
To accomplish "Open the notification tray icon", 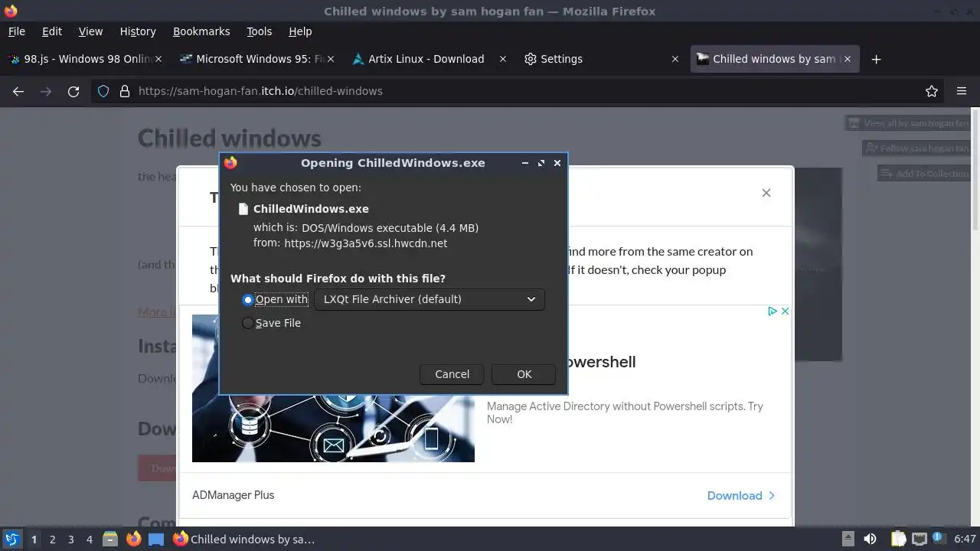I will point(939,539).
